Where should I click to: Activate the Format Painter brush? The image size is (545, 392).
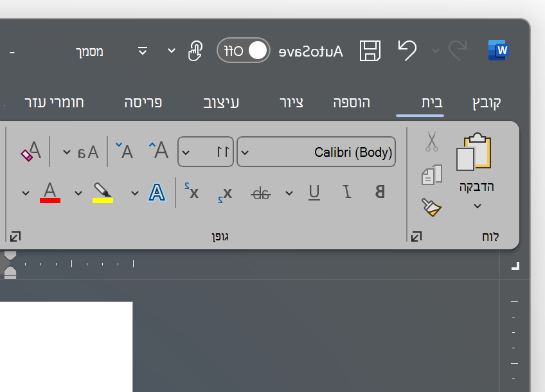coord(431,207)
